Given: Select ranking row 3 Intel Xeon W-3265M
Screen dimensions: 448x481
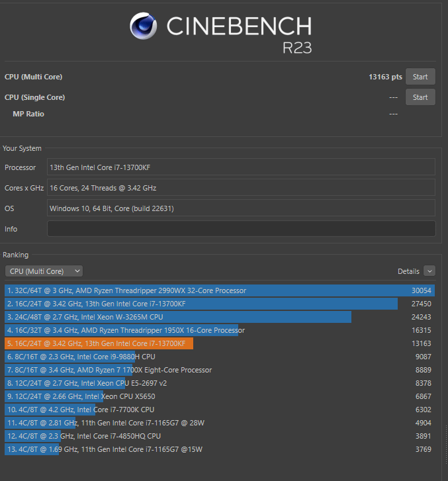Looking at the screenshot, I should click(x=220, y=317).
